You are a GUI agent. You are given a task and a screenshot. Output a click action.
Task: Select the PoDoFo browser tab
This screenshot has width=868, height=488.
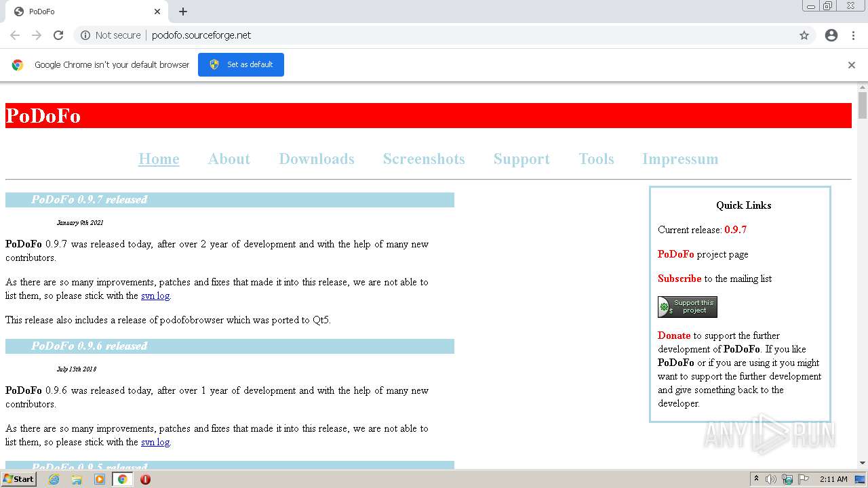[85, 12]
